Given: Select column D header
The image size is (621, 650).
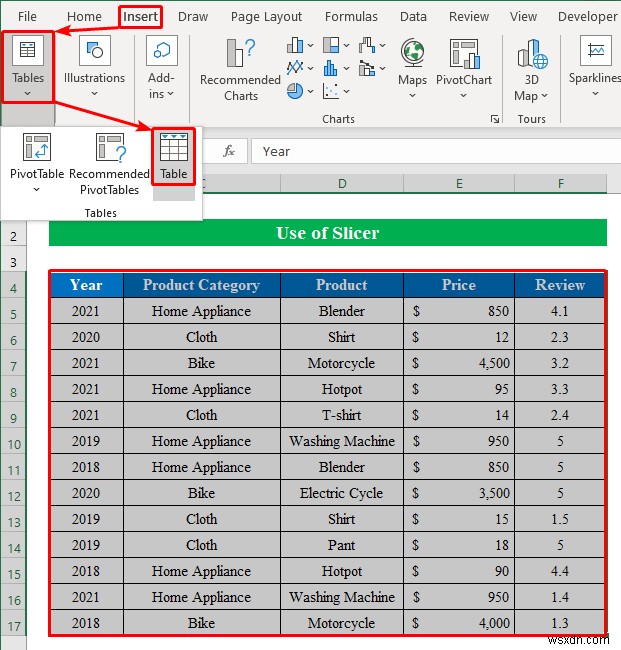Looking at the screenshot, I should click(342, 184).
